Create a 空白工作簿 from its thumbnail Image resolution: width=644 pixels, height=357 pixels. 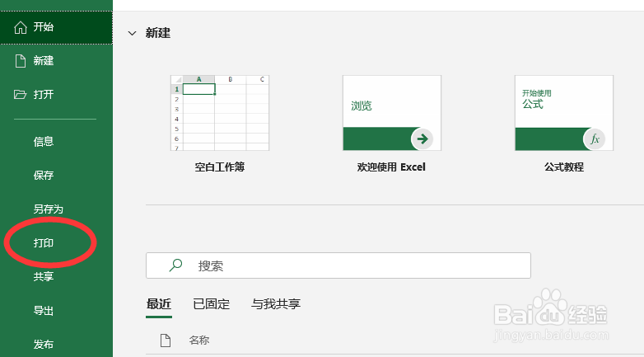220,113
